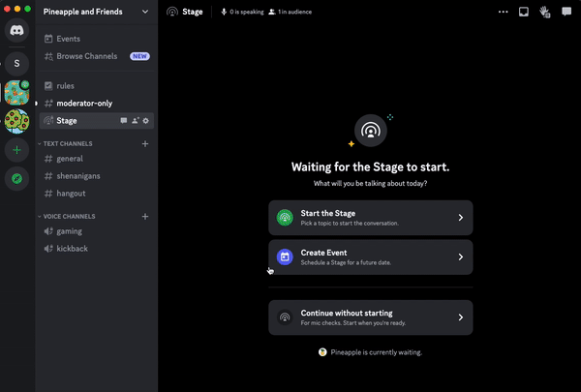Add a channel to Text Channels

145,144
